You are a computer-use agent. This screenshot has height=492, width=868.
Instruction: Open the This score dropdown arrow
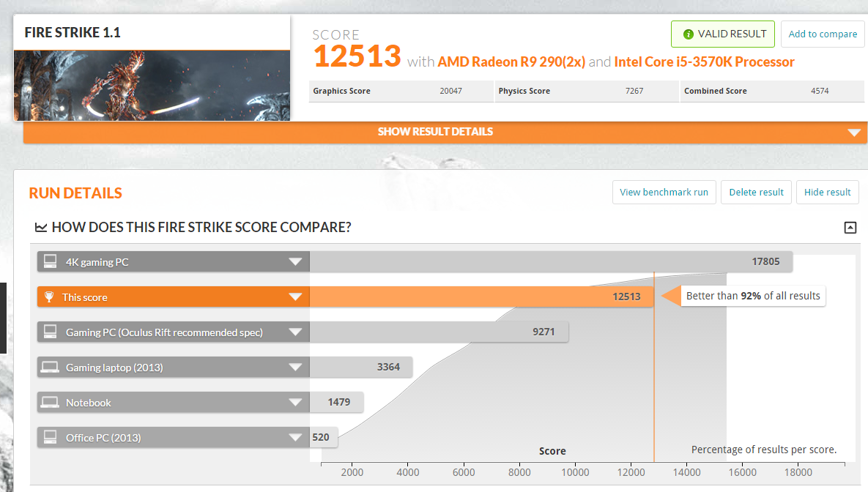(x=295, y=297)
